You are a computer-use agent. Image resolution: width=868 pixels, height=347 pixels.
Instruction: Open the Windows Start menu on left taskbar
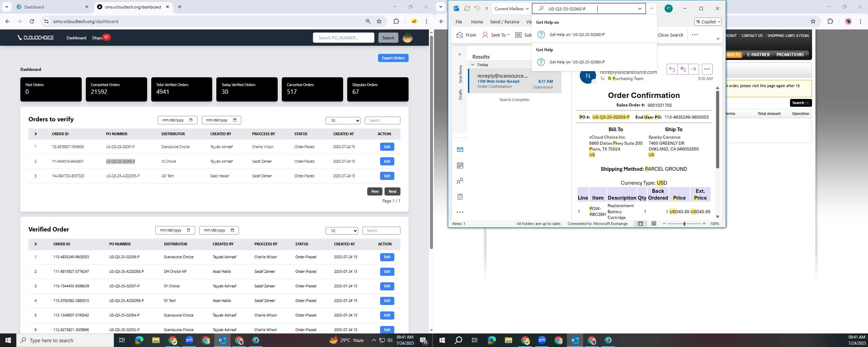click(x=8, y=340)
